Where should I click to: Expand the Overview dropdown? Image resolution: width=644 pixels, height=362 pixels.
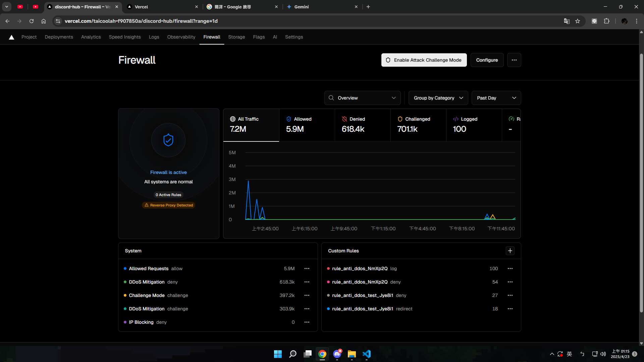pyautogui.click(x=362, y=98)
